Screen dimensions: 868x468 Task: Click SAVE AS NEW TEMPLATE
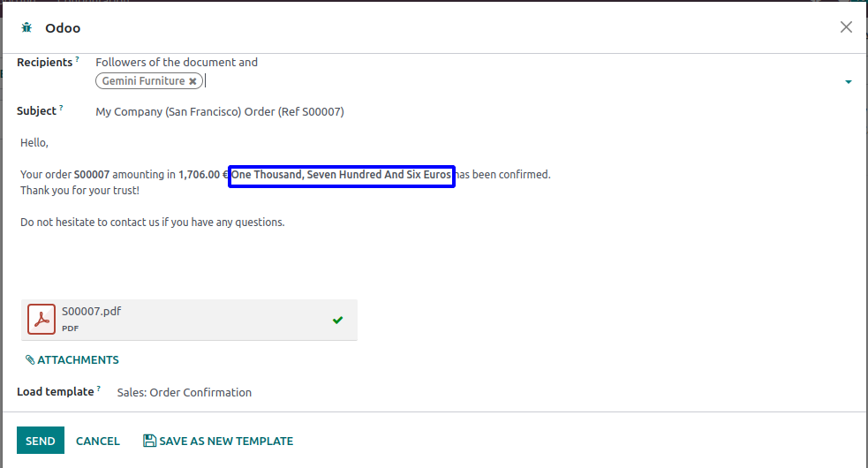(226, 441)
